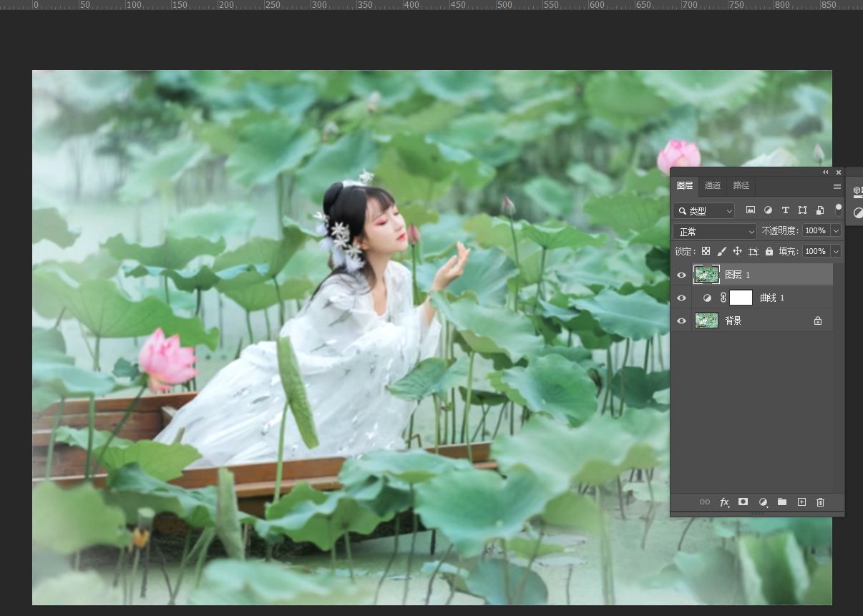863x616 pixels.
Task: Click the 填充 label
Action: coord(789,251)
